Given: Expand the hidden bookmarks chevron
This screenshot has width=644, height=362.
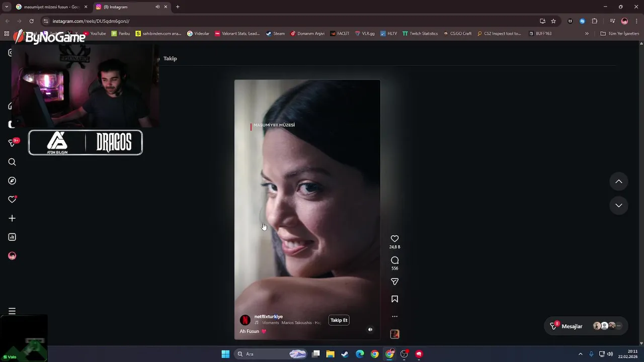Looking at the screenshot, I should [587, 34].
